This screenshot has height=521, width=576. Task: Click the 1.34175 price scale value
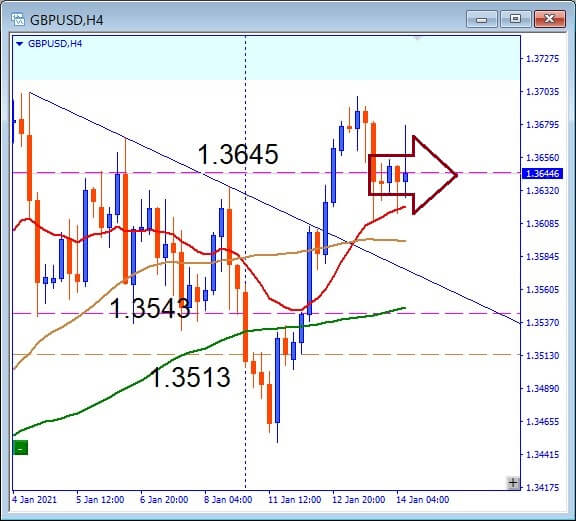[x=543, y=488]
